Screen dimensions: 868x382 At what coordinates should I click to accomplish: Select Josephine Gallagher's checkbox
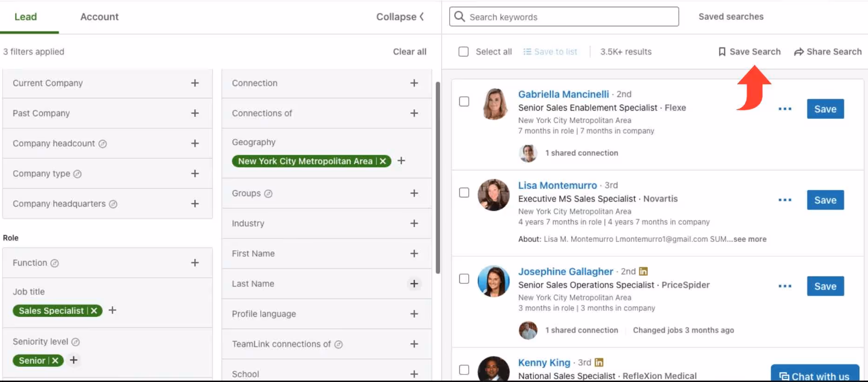pos(464,279)
